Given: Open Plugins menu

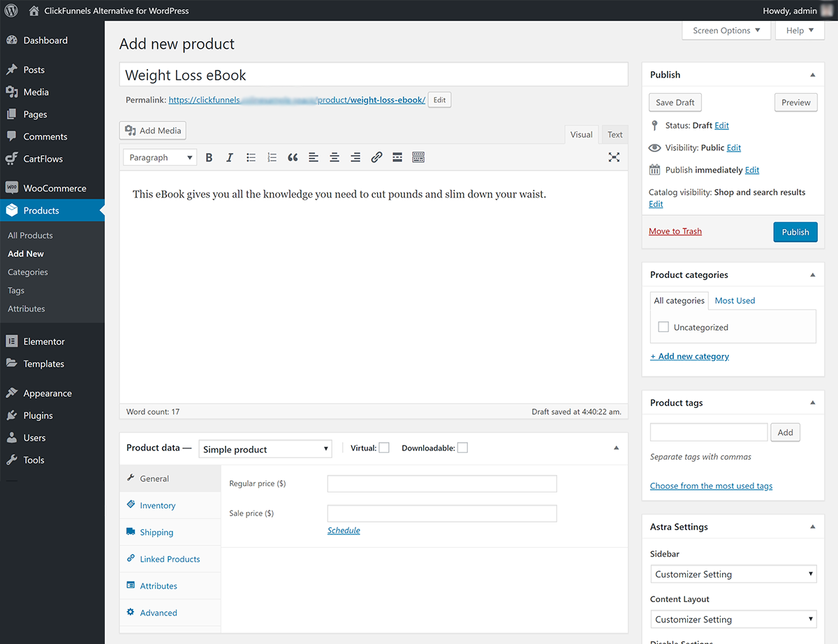Looking at the screenshot, I should [x=52, y=416].
